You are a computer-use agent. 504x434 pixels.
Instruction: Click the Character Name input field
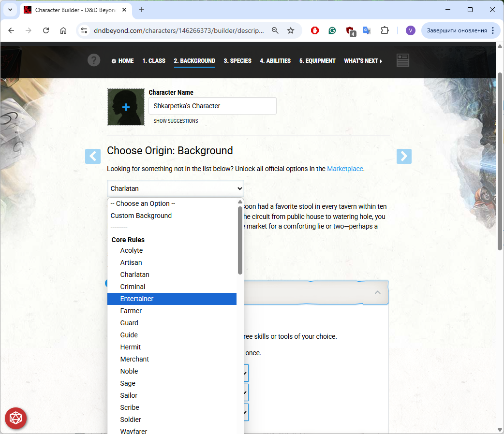212,106
